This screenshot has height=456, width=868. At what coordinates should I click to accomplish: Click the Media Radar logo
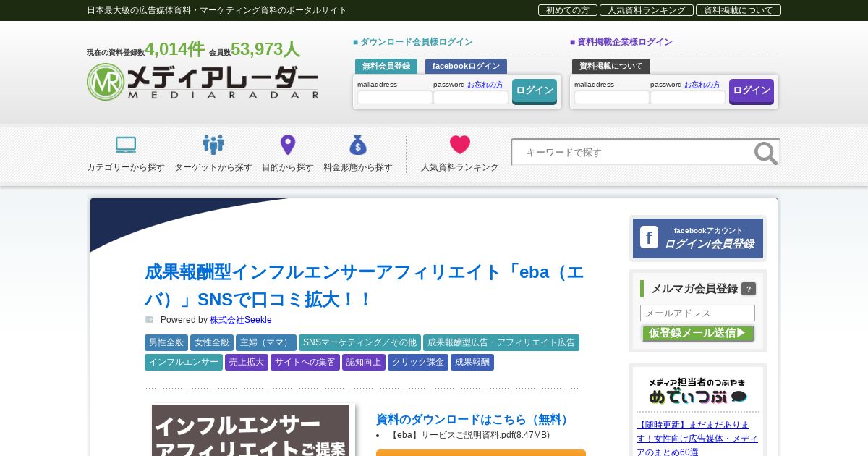203,82
